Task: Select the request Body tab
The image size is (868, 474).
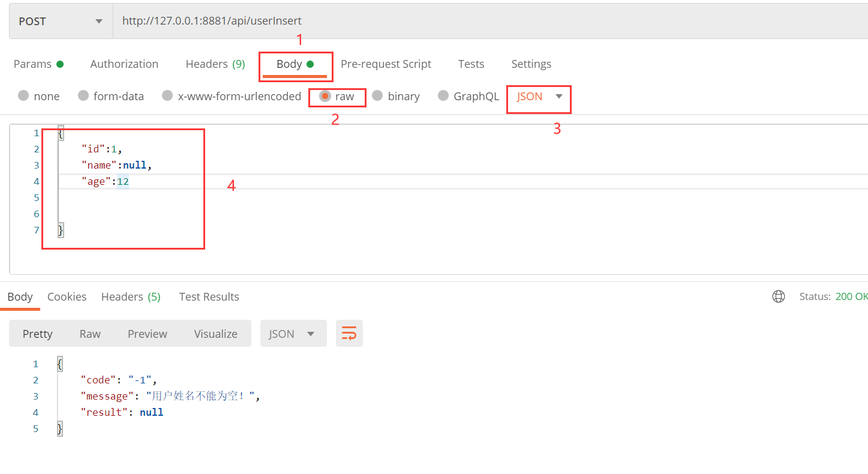Action: click(295, 64)
